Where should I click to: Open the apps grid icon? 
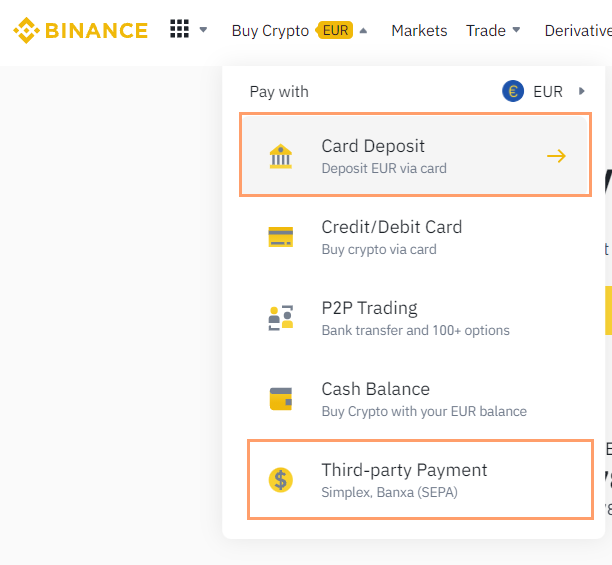pyautogui.click(x=179, y=29)
